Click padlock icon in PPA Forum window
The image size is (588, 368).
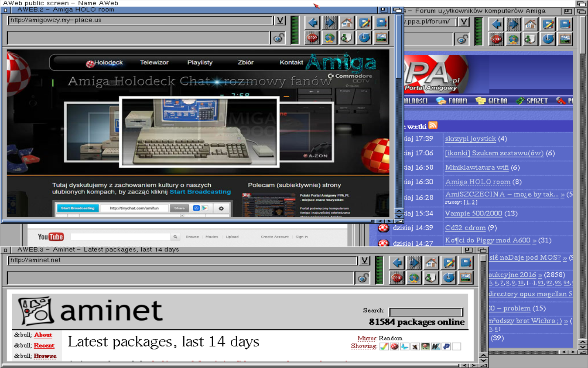462,40
